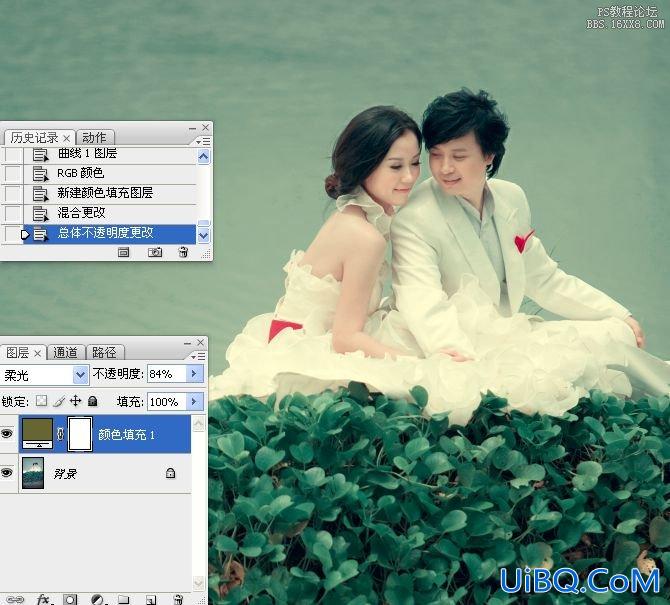Click the 背景 layer lock icon

(x=170, y=473)
